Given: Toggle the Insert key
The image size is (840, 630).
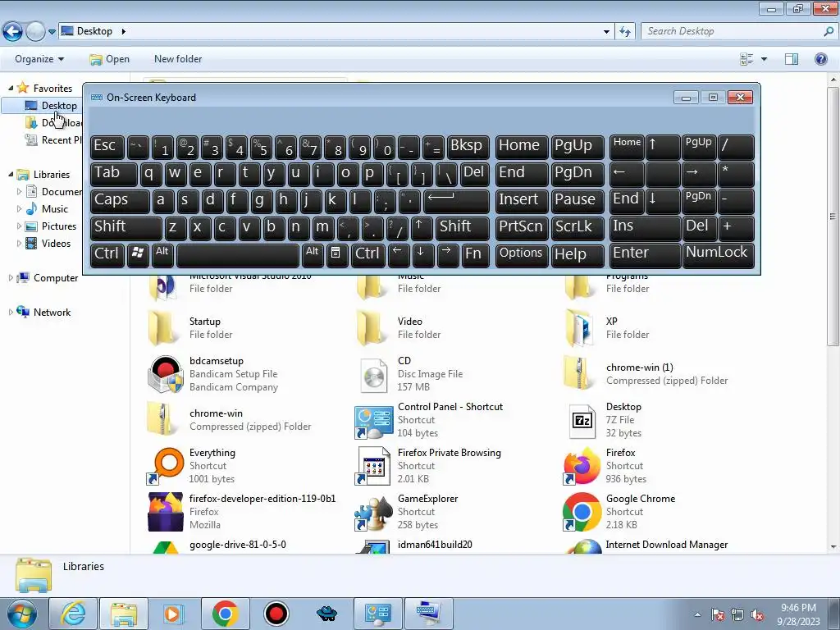Looking at the screenshot, I should (521, 200).
